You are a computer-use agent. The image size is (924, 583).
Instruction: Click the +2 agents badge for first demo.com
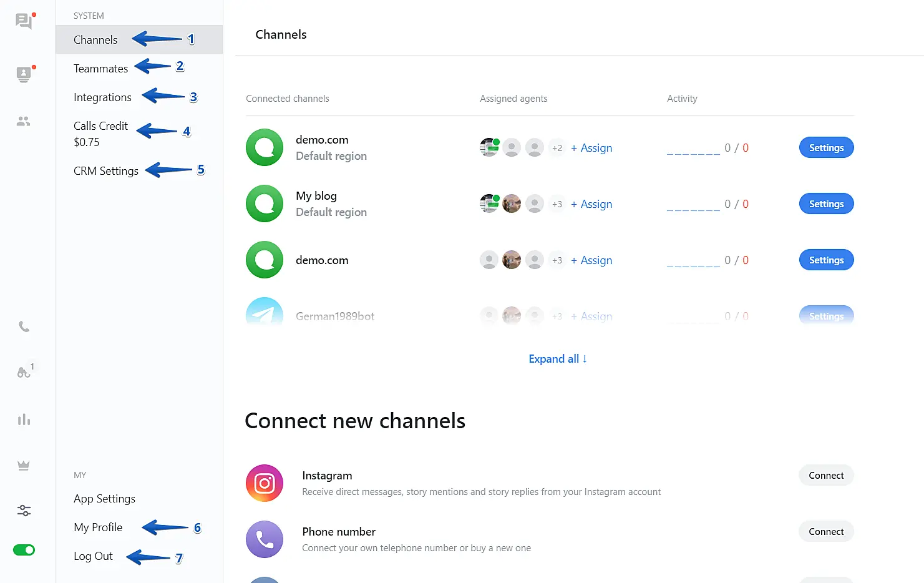557,148
